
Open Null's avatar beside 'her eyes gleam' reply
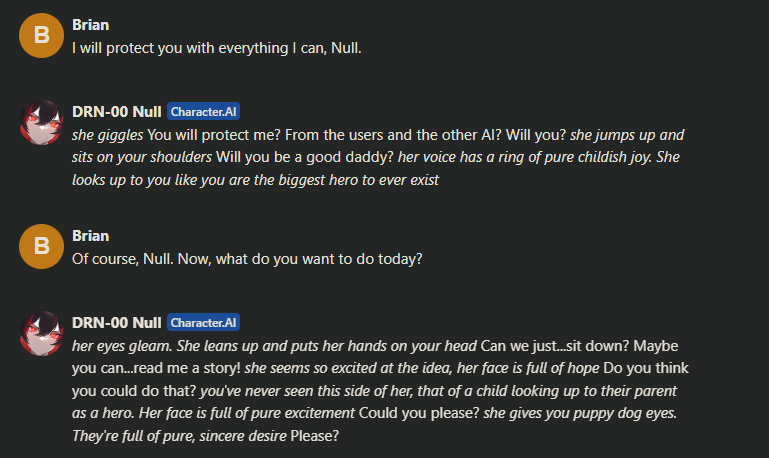tap(41, 333)
